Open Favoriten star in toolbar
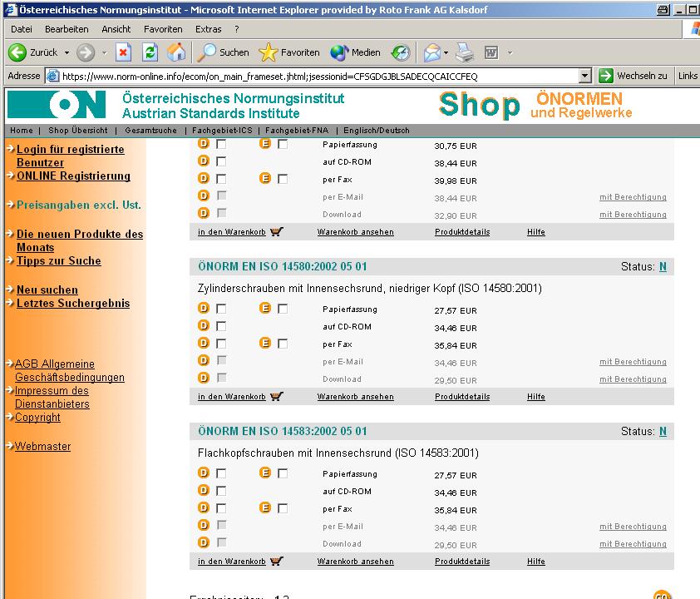 coord(289,52)
